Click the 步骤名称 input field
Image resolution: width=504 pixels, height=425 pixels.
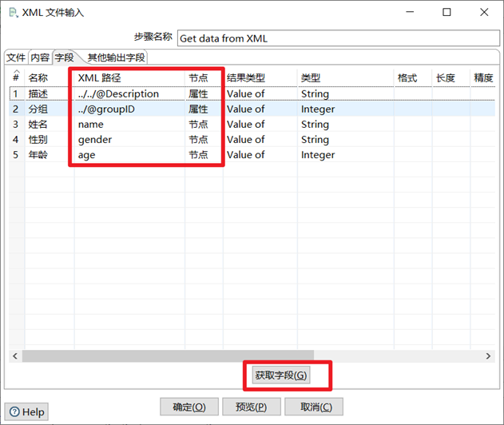click(339, 38)
